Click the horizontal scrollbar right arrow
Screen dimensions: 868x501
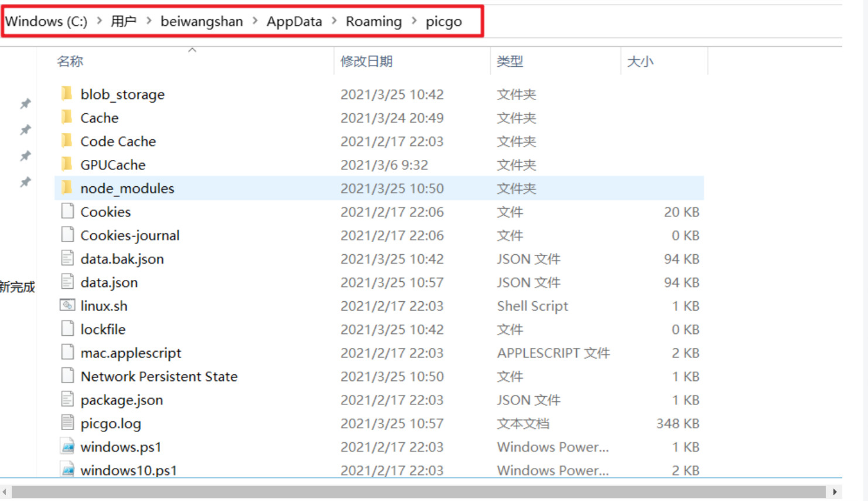pos(835,492)
